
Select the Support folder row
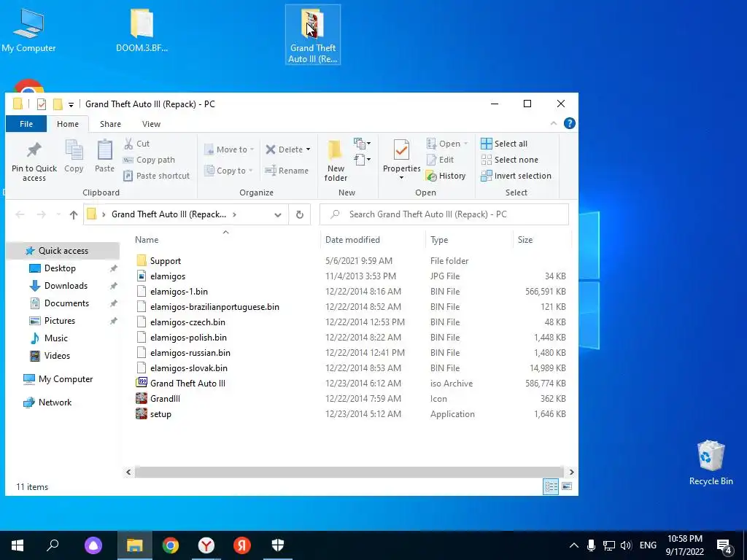tap(351, 261)
